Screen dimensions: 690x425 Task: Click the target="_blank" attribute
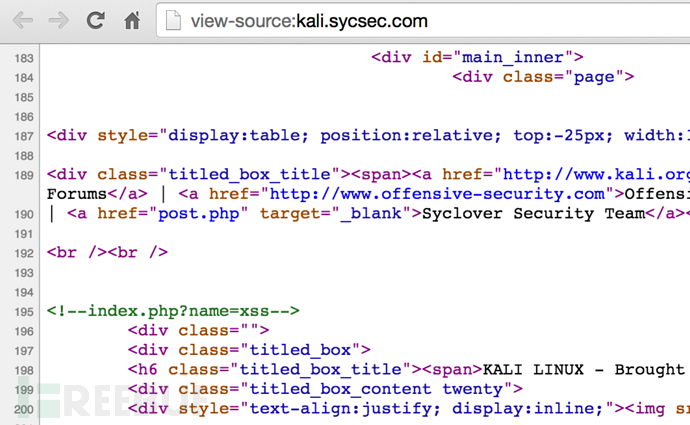point(335,213)
